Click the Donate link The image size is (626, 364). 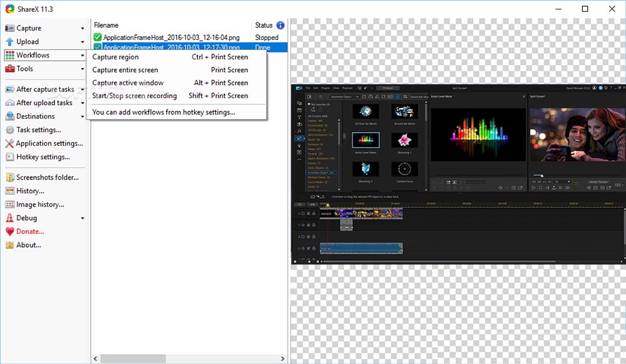[26, 231]
